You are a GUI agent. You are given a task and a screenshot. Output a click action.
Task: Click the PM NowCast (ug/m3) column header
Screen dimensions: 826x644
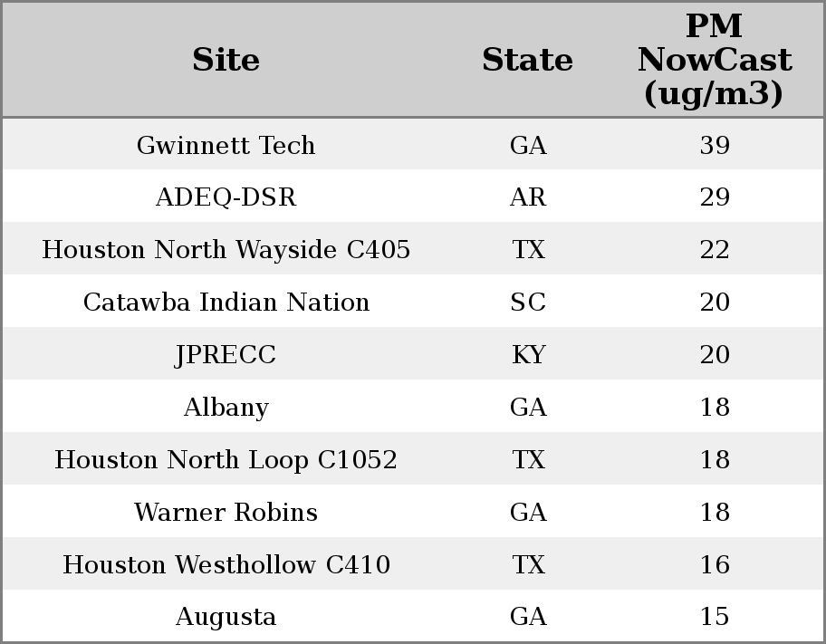click(x=714, y=60)
